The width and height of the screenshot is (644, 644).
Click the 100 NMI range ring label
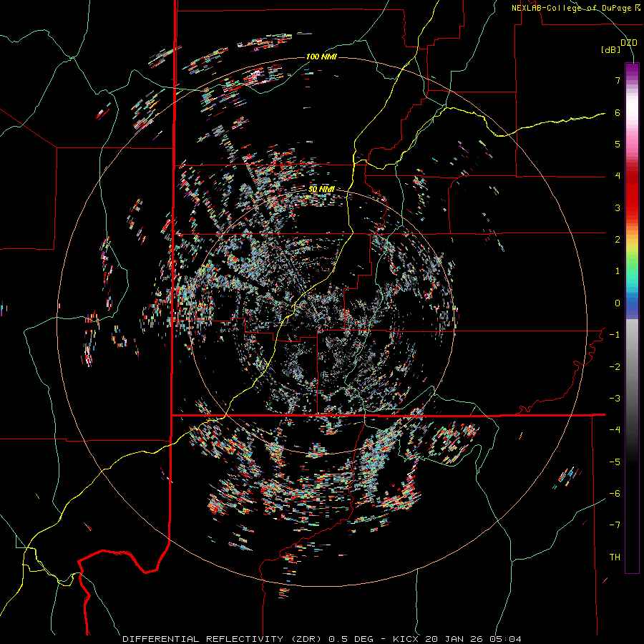(321, 57)
